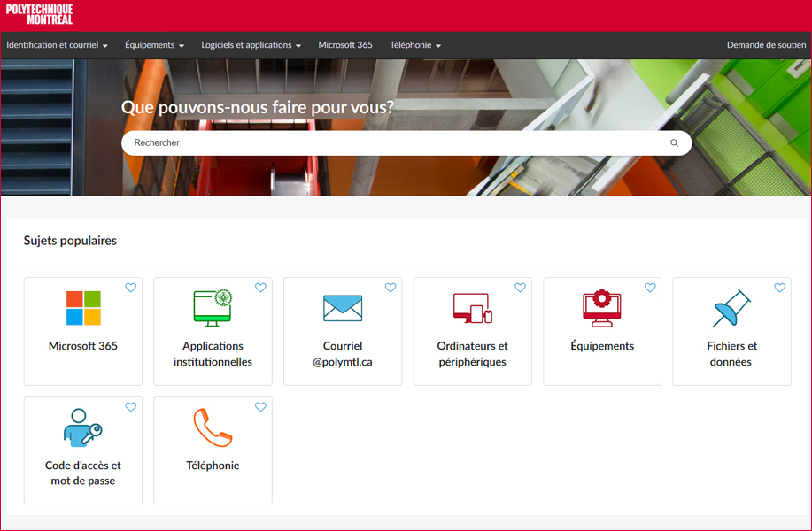Favorite the Microsoft 365 card with heart
Viewport: 812px width, 531px height.
131,288
